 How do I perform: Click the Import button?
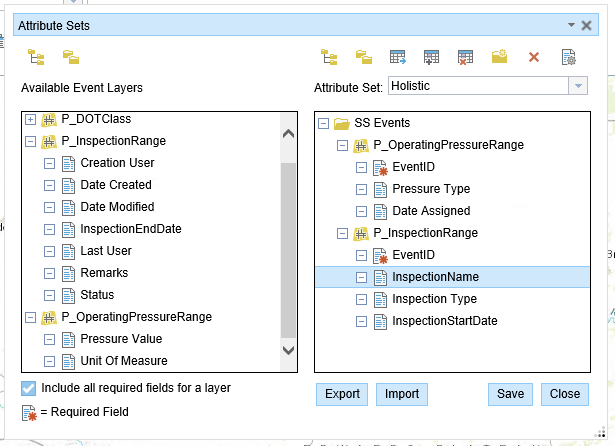click(x=403, y=394)
